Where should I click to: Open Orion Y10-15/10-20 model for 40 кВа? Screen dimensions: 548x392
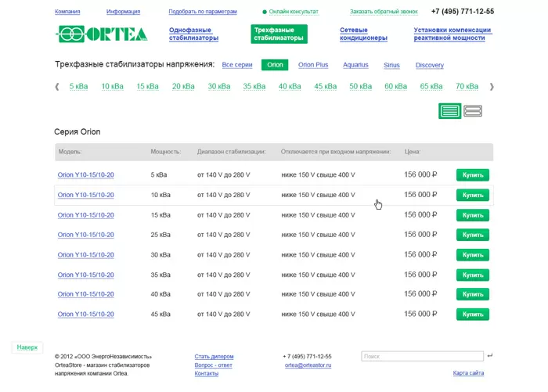(85, 294)
